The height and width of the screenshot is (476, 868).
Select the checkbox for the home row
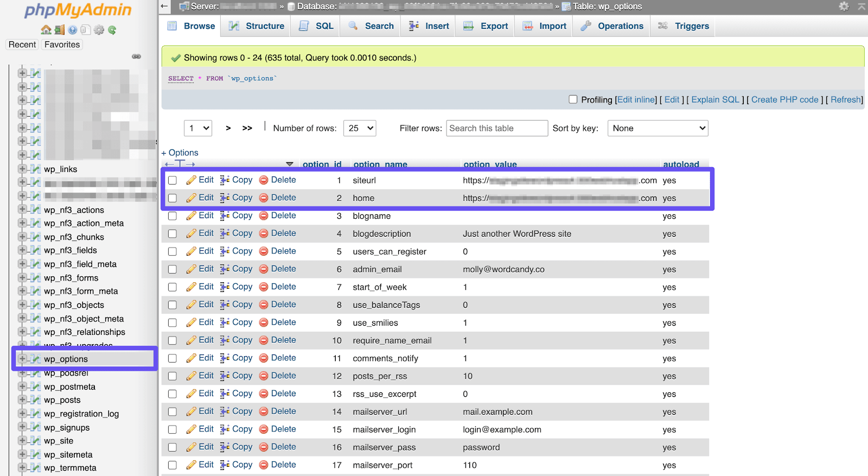173,198
